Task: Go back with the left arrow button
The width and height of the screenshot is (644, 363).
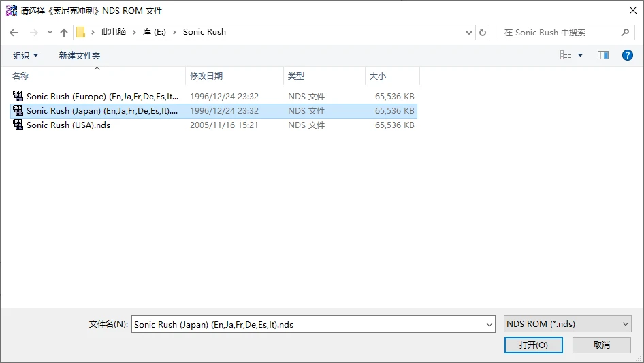Action: coord(14,33)
